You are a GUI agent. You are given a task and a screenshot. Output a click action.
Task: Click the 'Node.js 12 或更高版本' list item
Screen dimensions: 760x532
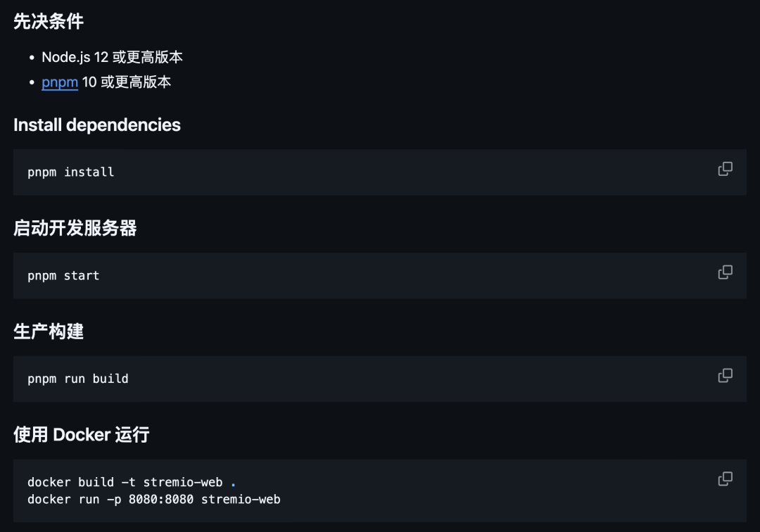pyautogui.click(x=112, y=57)
